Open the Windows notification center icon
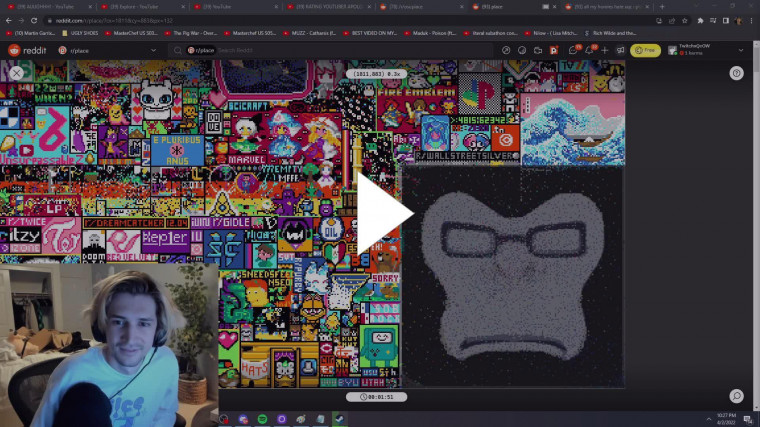This screenshot has width=760, height=427. click(748, 419)
